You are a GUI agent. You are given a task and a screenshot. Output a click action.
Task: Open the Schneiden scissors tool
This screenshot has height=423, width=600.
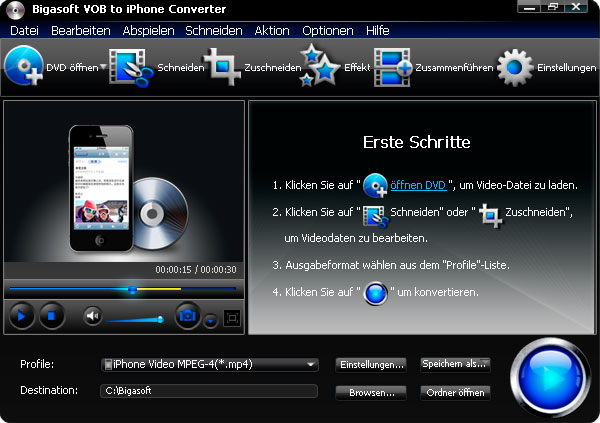pos(130,67)
